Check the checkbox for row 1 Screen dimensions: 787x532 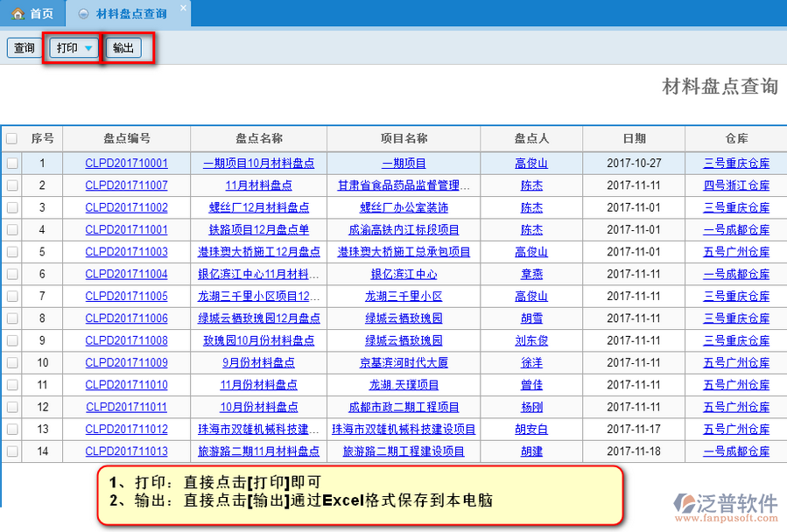point(11,164)
